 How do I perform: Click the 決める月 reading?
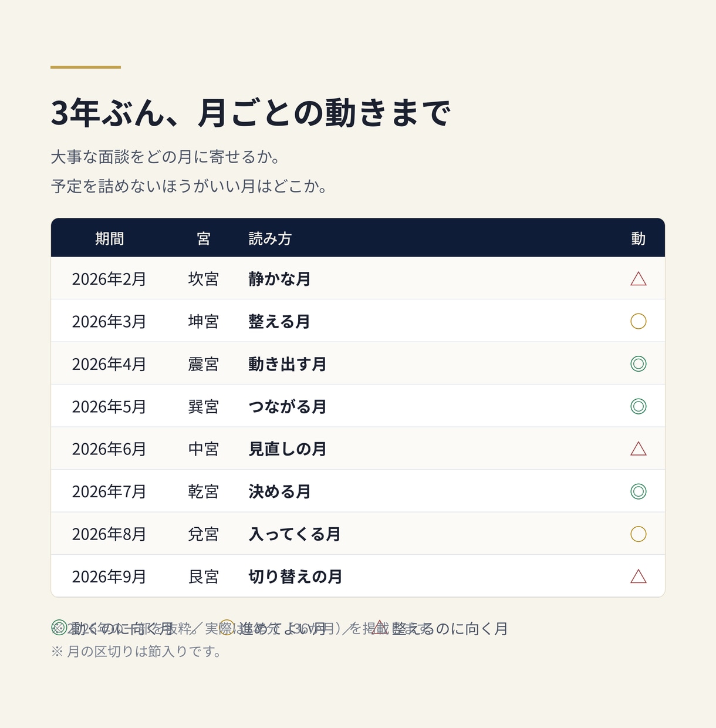point(279,491)
